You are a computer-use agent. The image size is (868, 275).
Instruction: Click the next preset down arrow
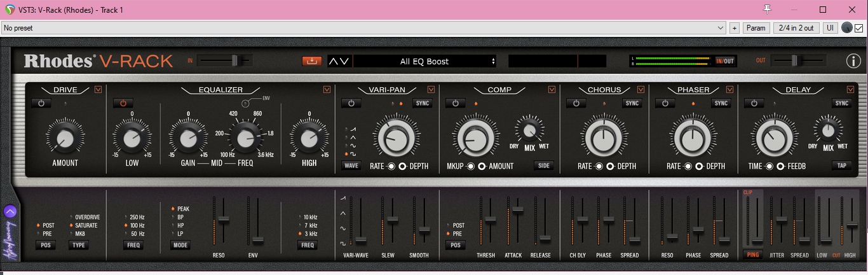coord(344,61)
